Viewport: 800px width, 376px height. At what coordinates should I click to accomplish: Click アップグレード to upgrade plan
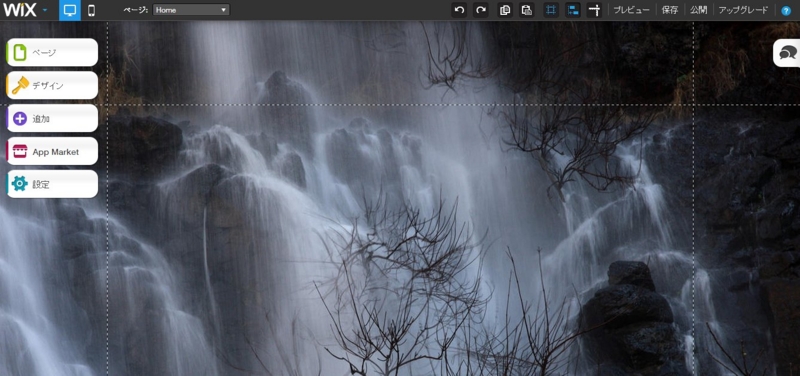[743, 10]
